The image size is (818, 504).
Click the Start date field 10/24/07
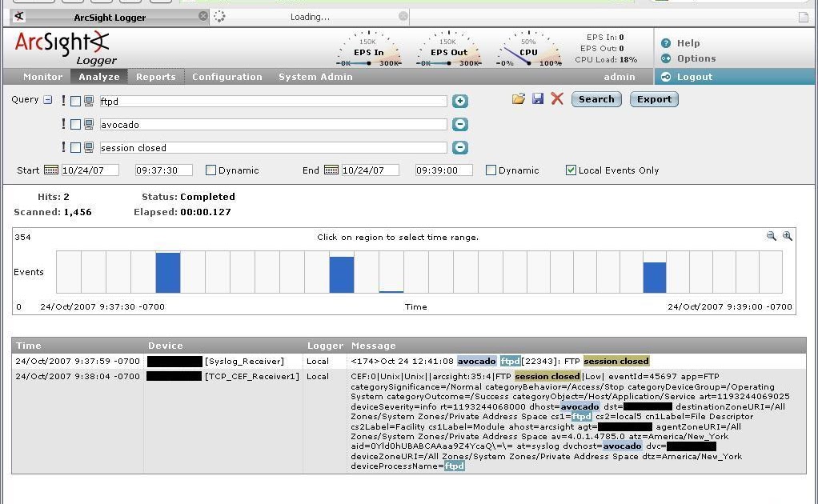click(90, 170)
